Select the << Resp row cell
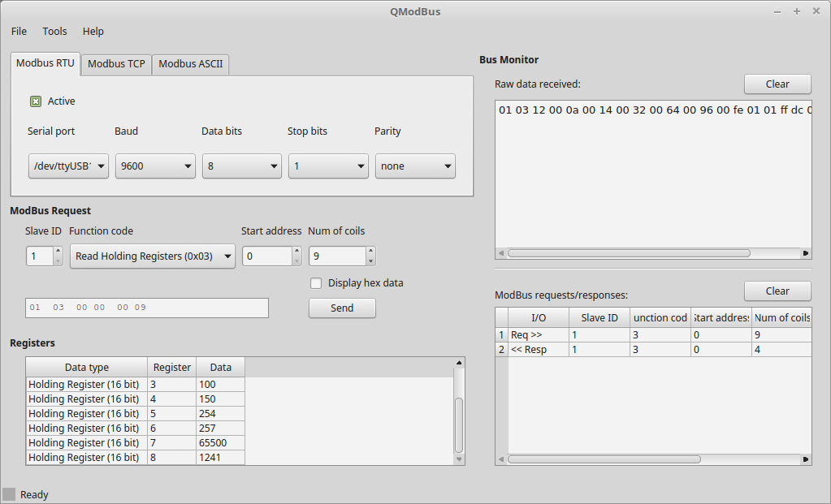831x504 pixels. pyautogui.click(x=539, y=350)
